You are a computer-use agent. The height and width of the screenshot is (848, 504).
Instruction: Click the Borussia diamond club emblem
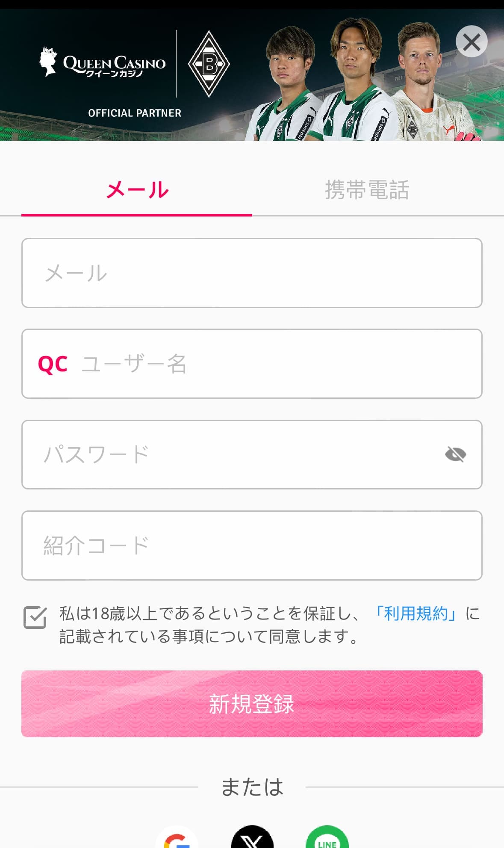[x=209, y=64]
